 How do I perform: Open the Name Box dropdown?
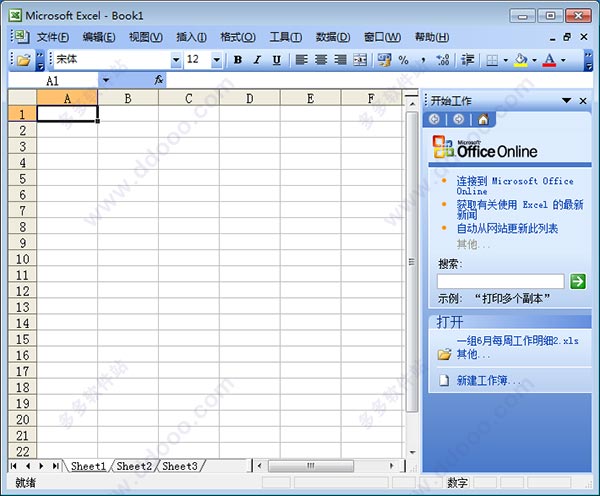[106, 80]
